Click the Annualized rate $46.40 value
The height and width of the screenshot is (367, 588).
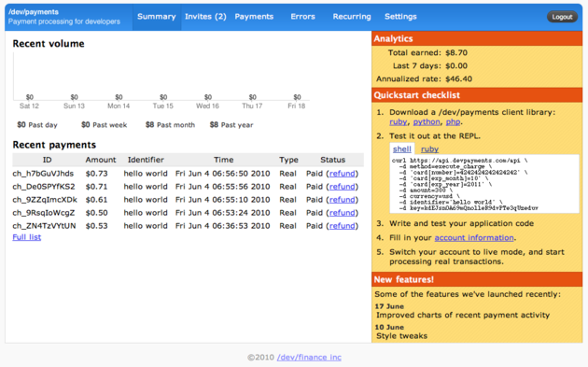pos(458,78)
